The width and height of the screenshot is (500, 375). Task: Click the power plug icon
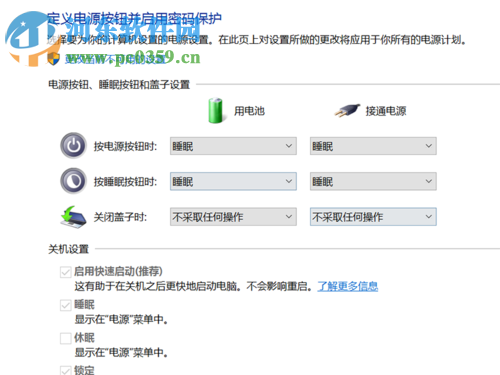347,111
